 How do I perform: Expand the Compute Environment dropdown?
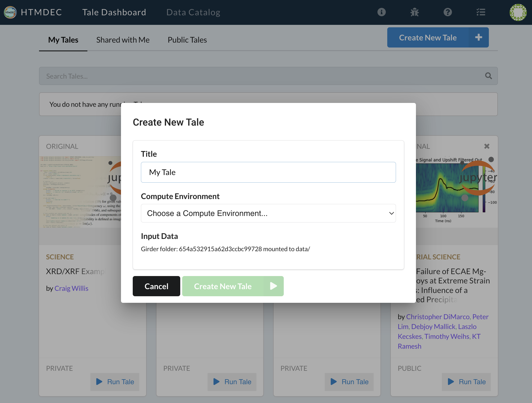(268, 213)
